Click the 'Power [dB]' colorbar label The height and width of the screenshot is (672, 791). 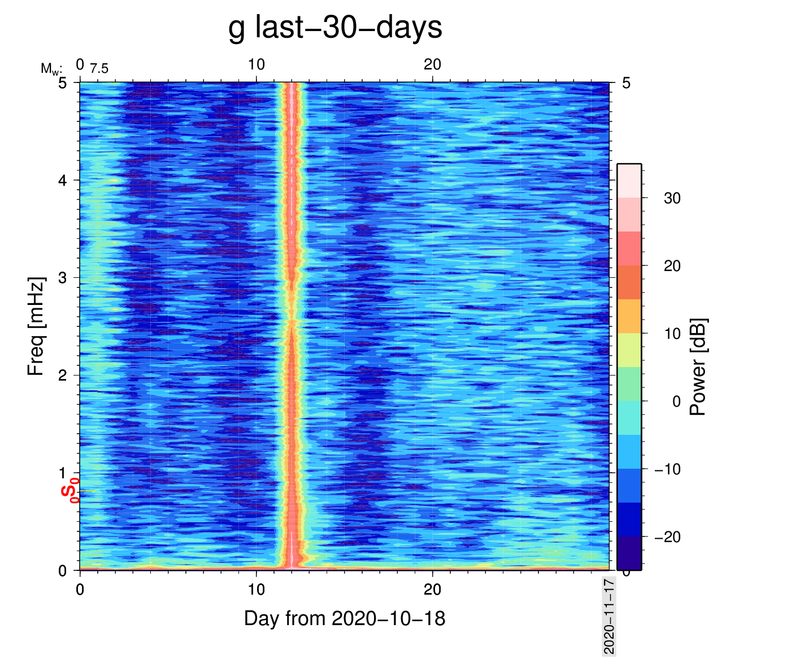click(x=698, y=367)
